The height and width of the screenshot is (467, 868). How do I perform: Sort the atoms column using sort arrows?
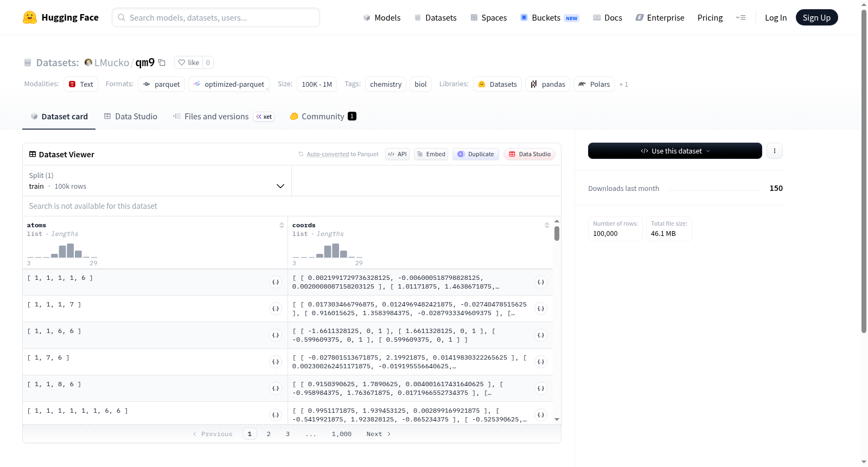pos(282,225)
